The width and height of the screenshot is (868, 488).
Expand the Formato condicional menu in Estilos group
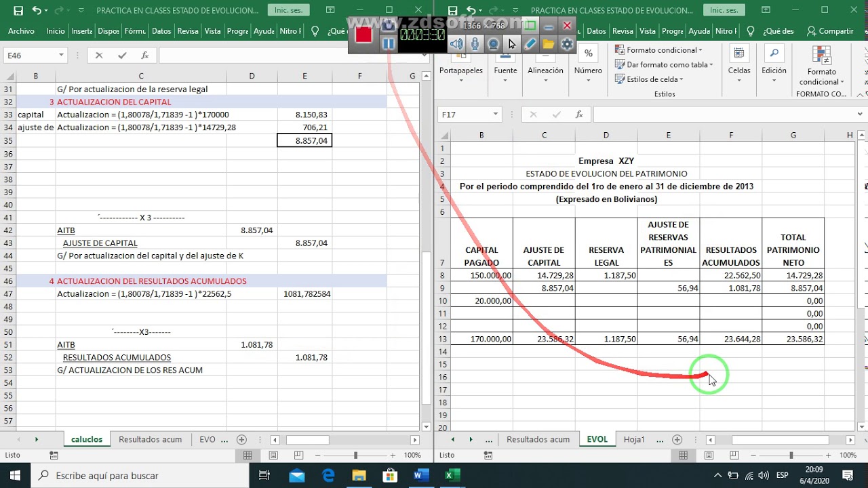click(x=658, y=50)
